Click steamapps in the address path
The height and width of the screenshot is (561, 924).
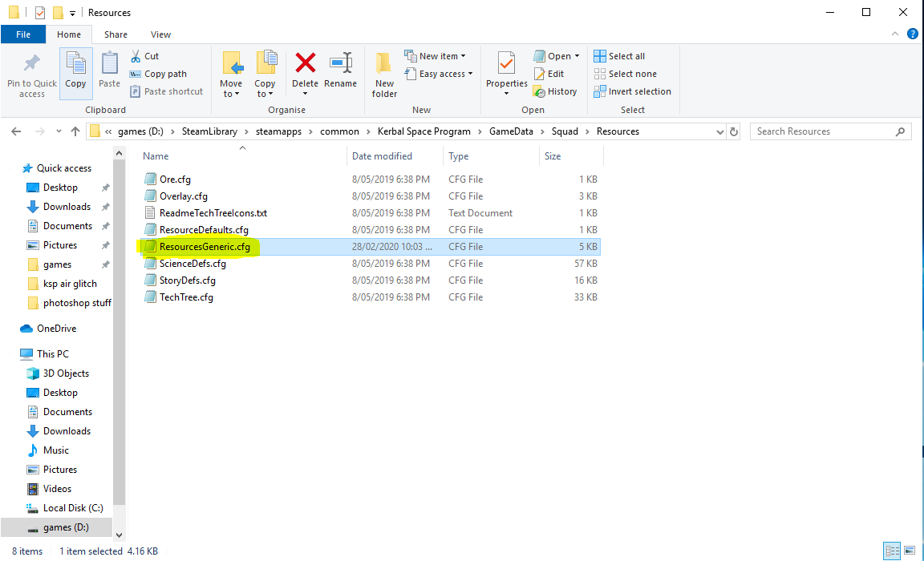(278, 131)
